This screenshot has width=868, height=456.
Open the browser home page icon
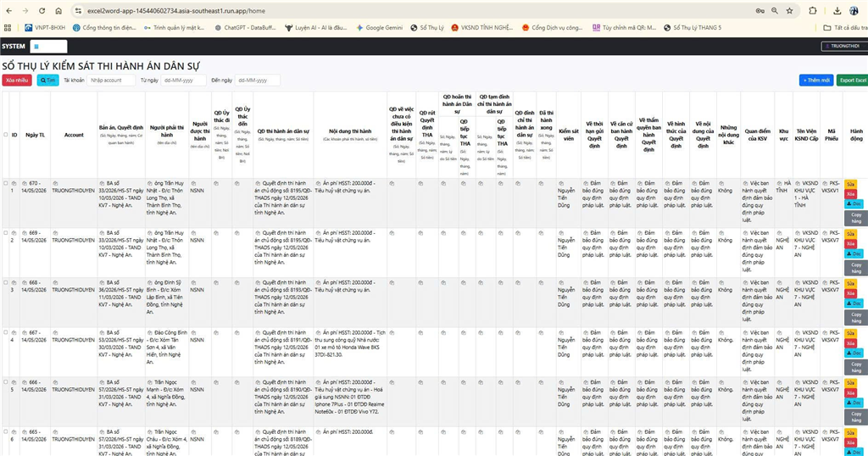point(58,10)
